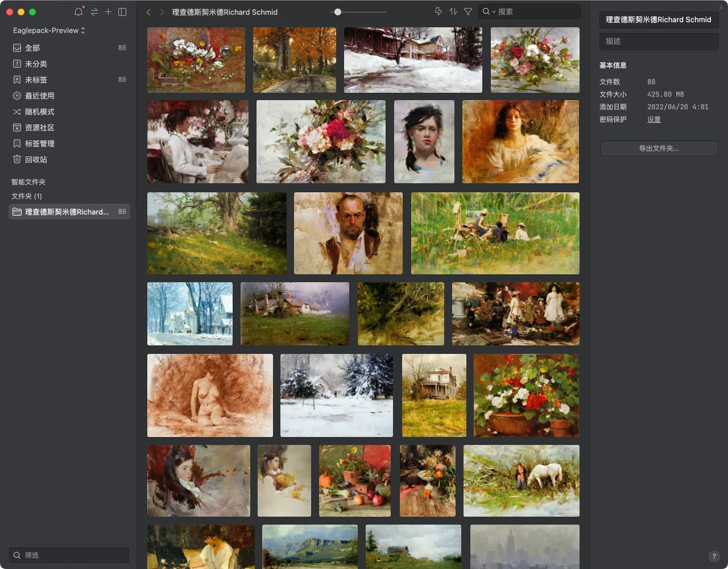Select the snowy house street painting
The image size is (728, 569).
tap(413, 60)
